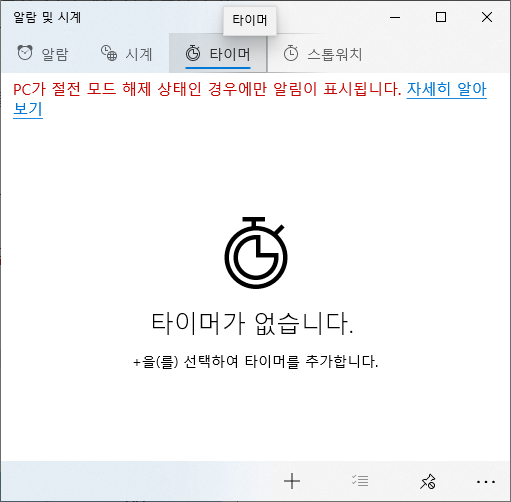Add a new timer with plus button
This screenshot has width=511, height=502.
(x=292, y=481)
